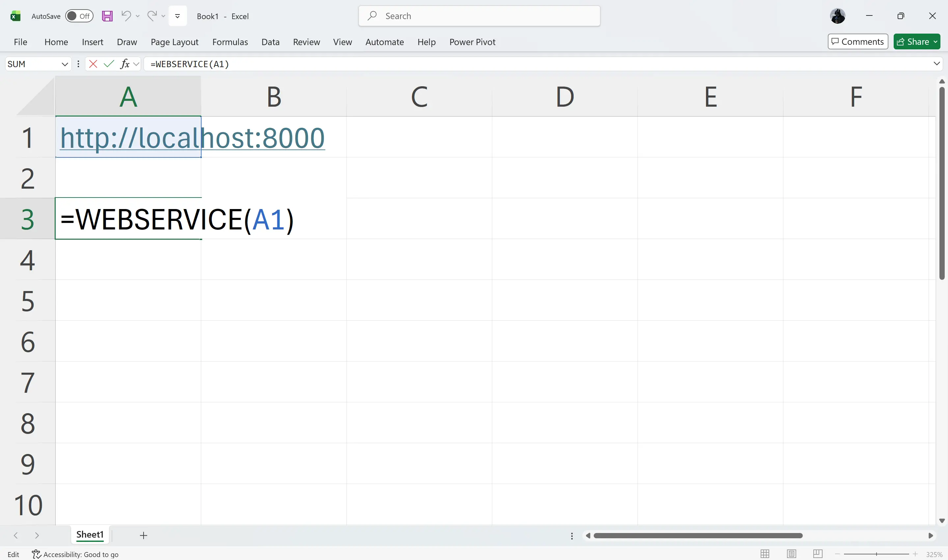948x560 pixels.
Task: Click the Normal view grid icon
Action: pyautogui.click(x=765, y=554)
